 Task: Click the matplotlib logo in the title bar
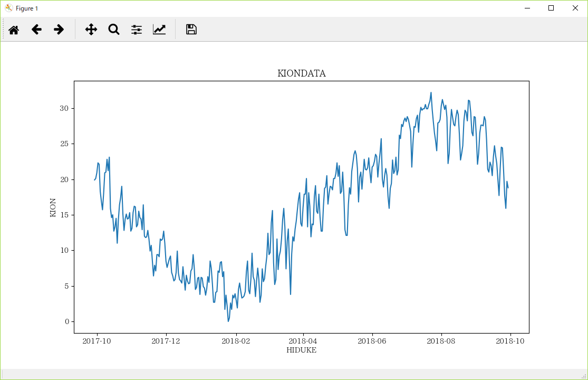[x=8, y=8]
